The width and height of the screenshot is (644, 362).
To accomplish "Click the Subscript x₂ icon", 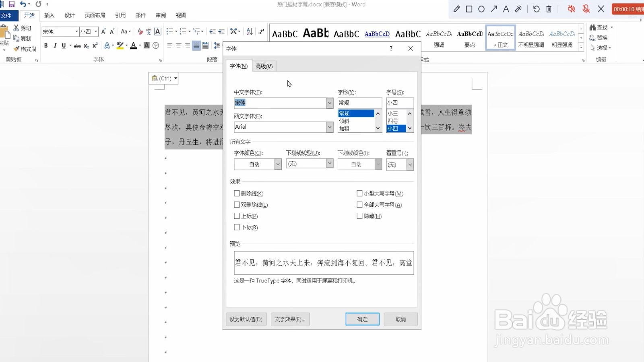I will 86,45.
